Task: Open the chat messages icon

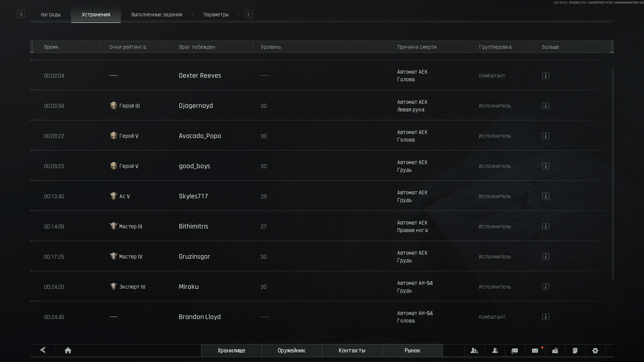Action: tap(515, 350)
